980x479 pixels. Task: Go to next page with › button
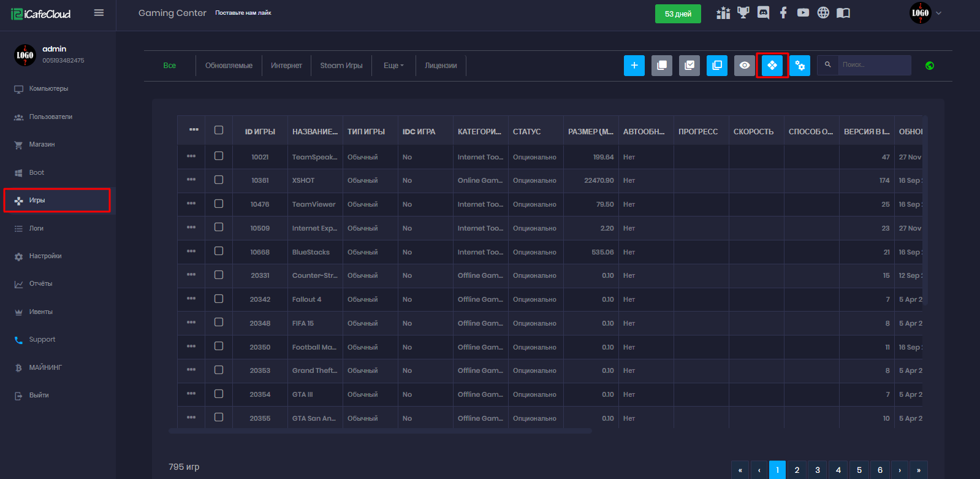(900, 470)
